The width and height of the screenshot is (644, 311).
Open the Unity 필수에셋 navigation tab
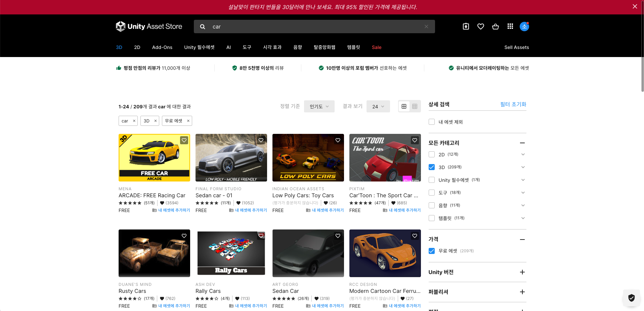pyautogui.click(x=199, y=47)
